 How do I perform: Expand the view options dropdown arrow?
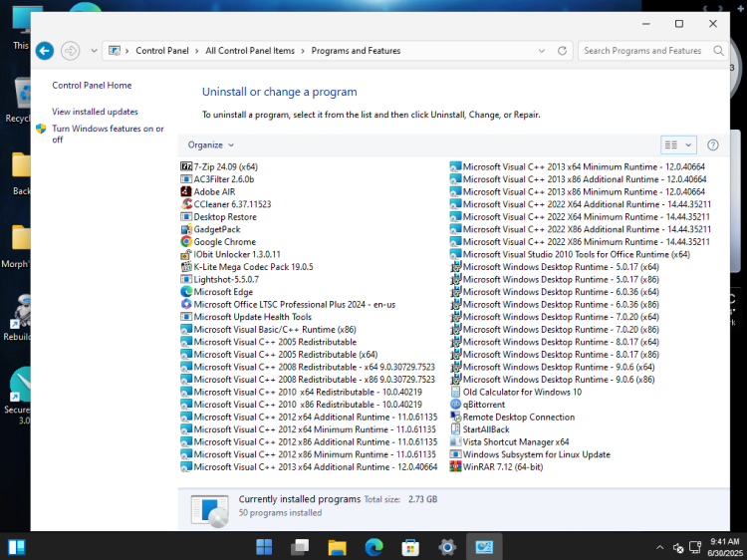pos(688,144)
